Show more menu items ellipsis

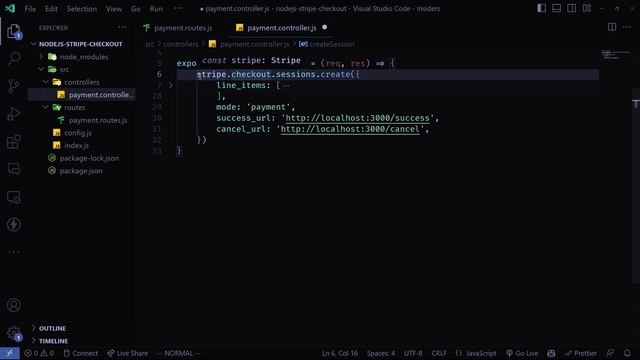(x=178, y=8)
